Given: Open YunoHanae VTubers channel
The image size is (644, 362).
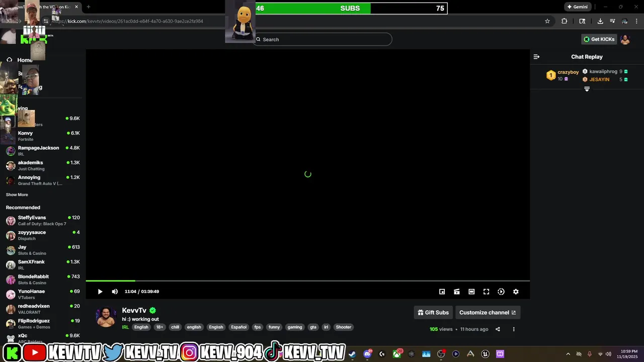Looking at the screenshot, I should [x=43, y=294].
